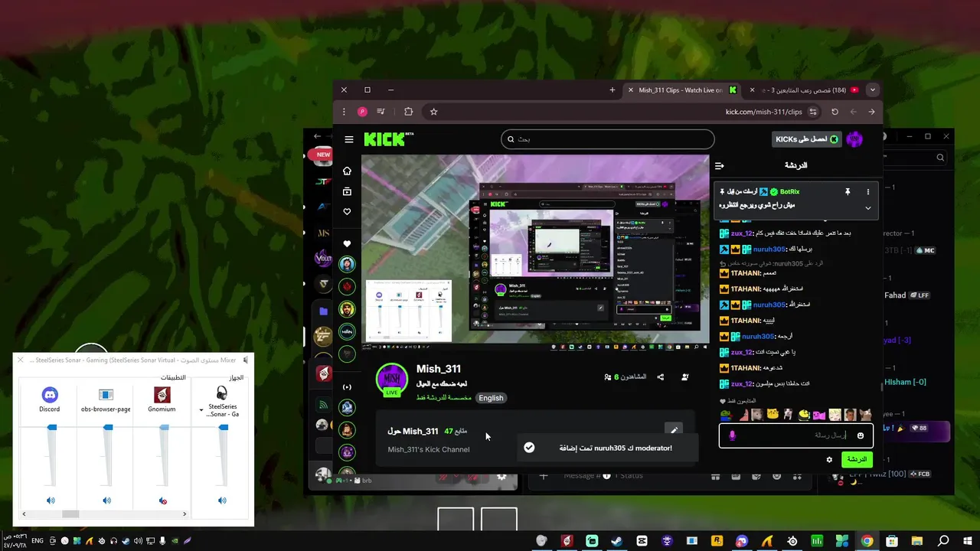Click the Windows search icon on taskbar
The width and height of the screenshot is (980, 551).
click(943, 541)
